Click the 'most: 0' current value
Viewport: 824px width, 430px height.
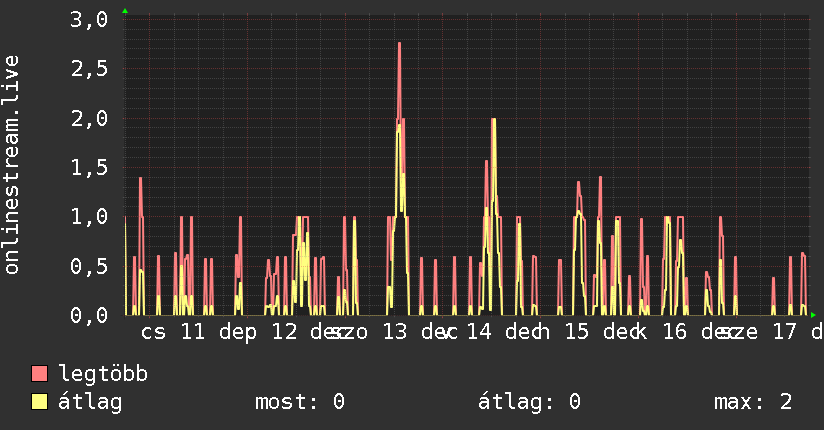pyautogui.click(x=300, y=402)
